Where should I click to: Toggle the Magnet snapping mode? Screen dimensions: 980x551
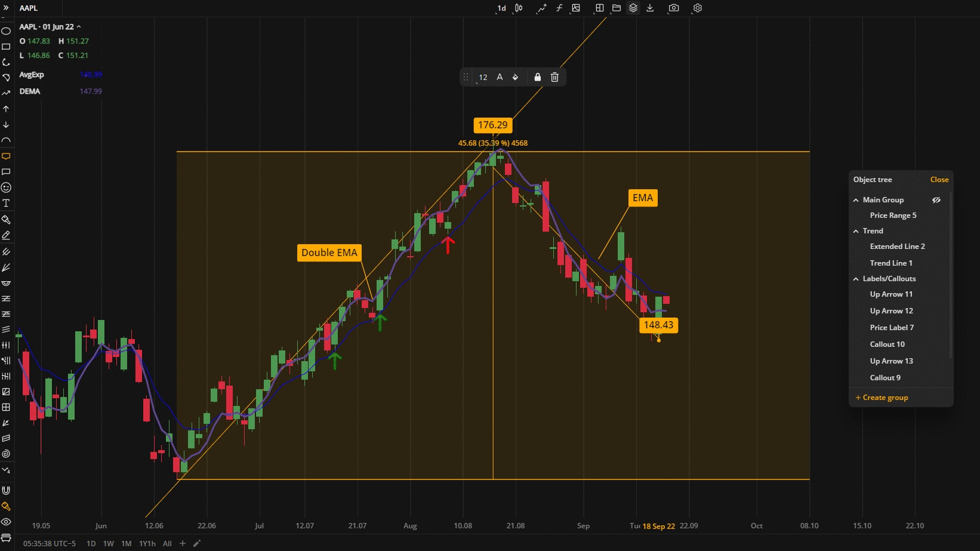6,491
